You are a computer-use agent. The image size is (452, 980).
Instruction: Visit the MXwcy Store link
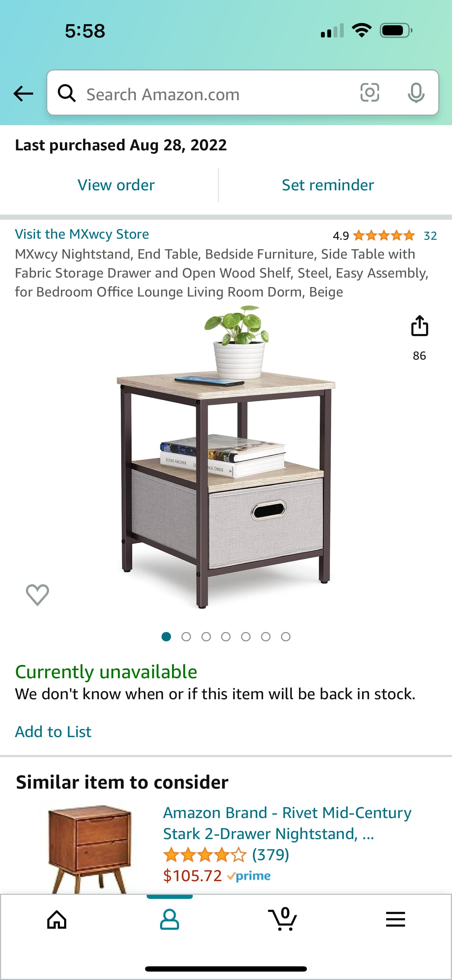82,234
